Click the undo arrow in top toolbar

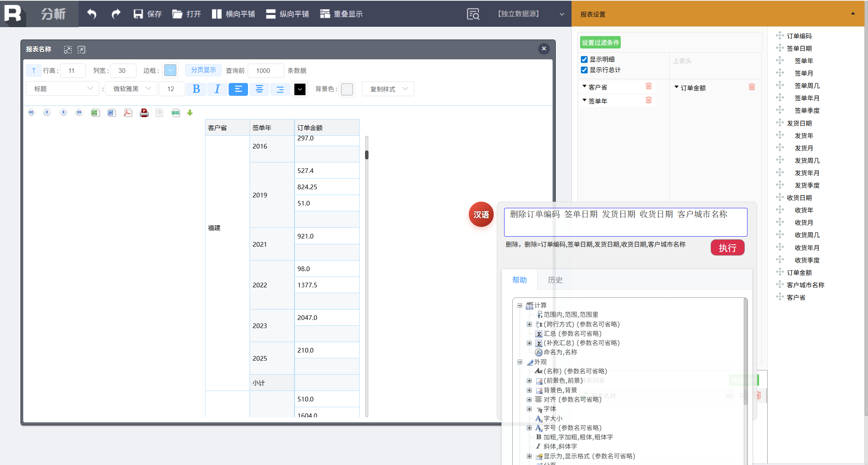tap(92, 14)
